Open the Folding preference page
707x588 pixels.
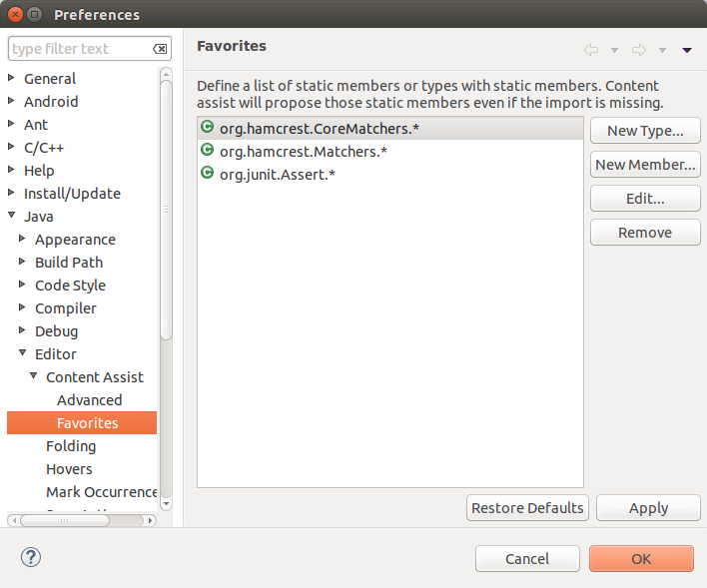tap(71, 446)
